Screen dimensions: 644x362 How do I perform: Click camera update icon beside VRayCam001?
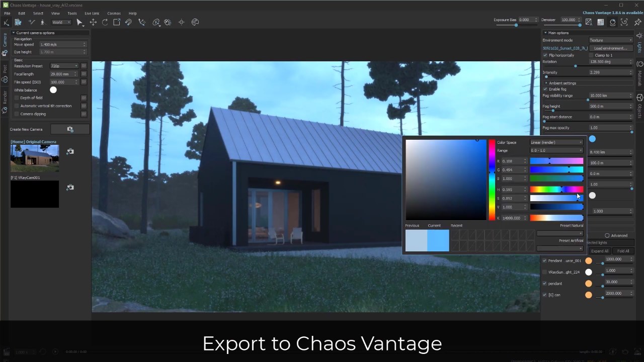70,188
